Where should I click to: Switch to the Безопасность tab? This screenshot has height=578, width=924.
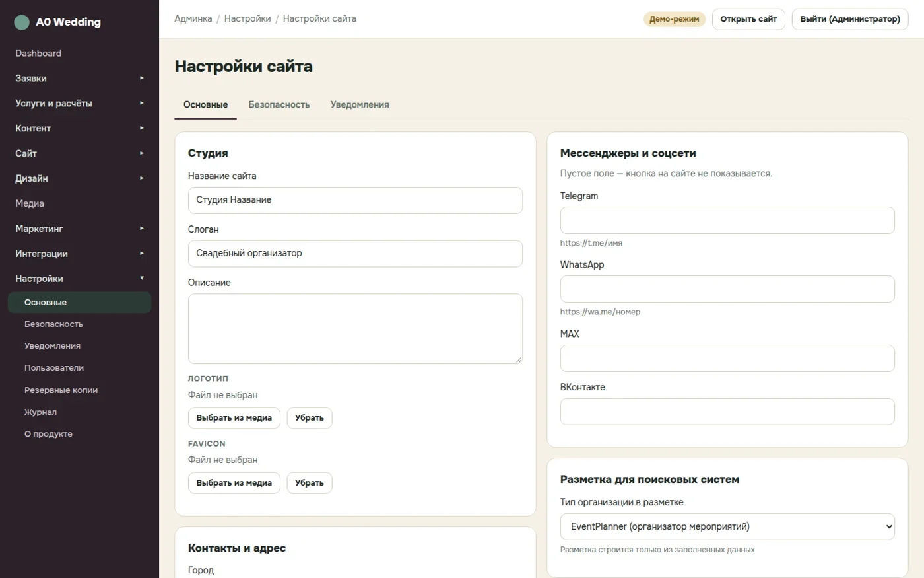[x=279, y=105]
